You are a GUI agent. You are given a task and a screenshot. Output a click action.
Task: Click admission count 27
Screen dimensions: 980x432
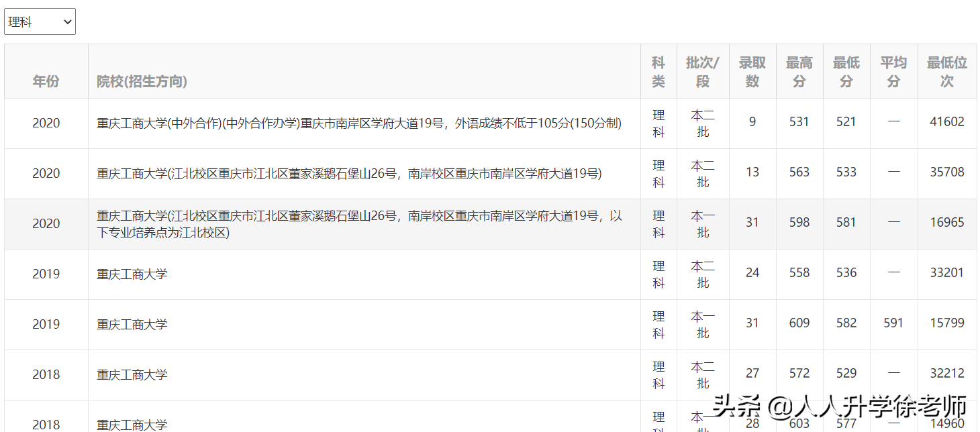click(x=752, y=374)
